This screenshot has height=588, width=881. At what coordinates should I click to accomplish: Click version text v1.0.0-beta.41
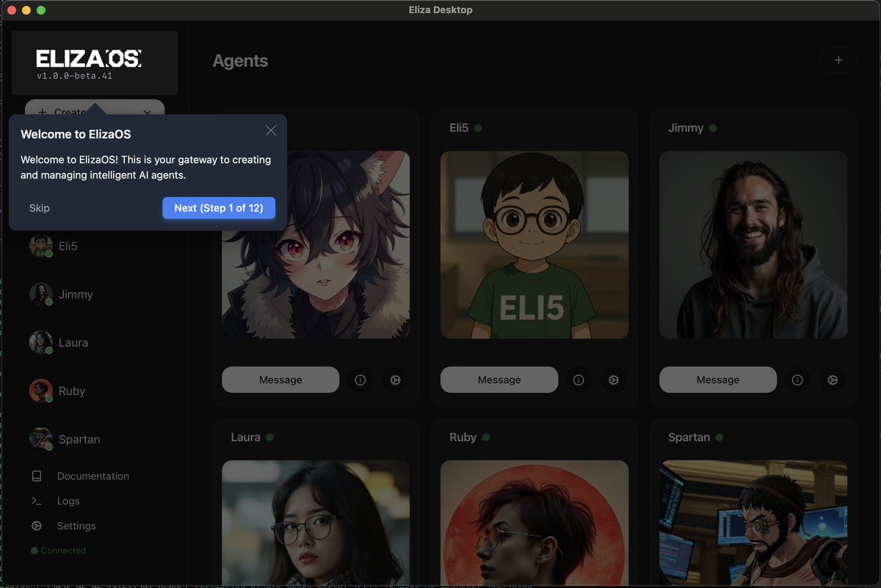[74, 76]
